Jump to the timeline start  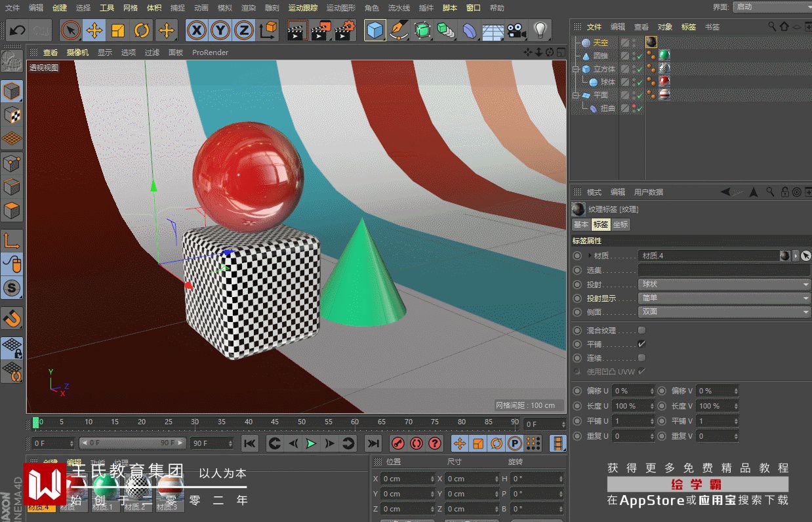click(249, 443)
